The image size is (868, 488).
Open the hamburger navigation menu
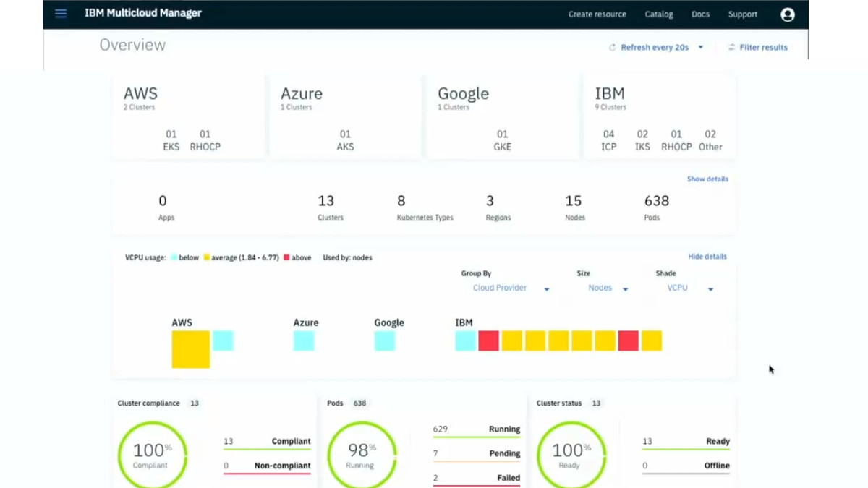(x=61, y=14)
